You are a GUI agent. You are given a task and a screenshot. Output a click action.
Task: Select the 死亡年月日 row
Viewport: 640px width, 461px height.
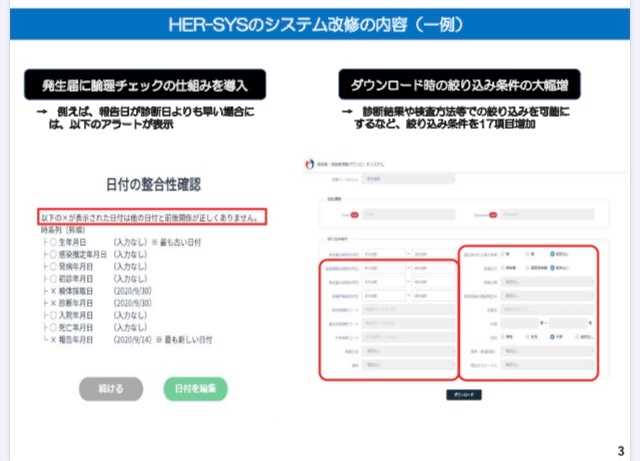coord(95,327)
